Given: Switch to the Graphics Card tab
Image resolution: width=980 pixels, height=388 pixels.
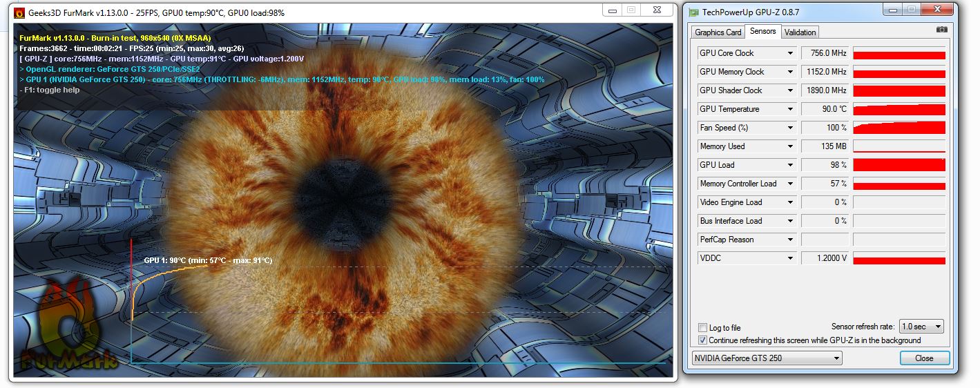Looking at the screenshot, I should 718,32.
